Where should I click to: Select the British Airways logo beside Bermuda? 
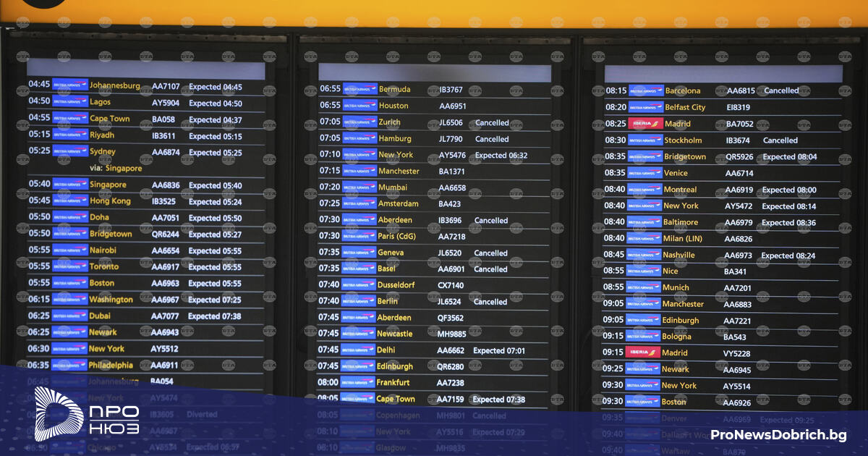359,89
